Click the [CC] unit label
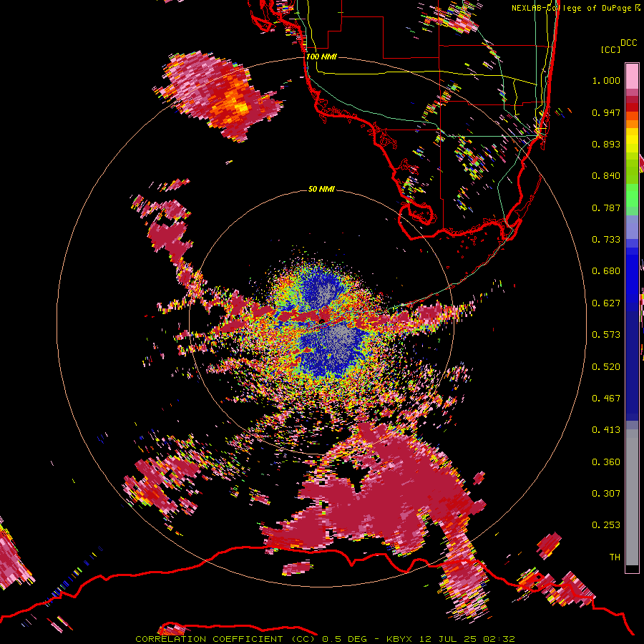Viewport: 644px width, 644px height. [x=611, y=49]
